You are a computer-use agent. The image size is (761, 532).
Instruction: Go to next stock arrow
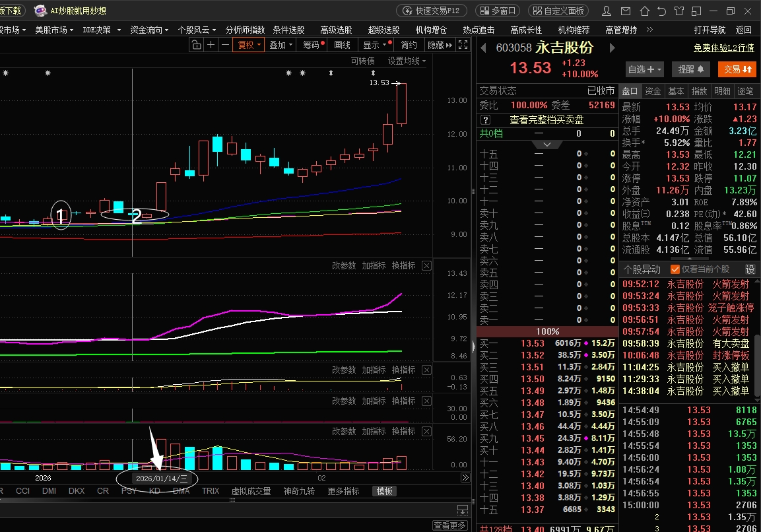[x=612, y=48]
